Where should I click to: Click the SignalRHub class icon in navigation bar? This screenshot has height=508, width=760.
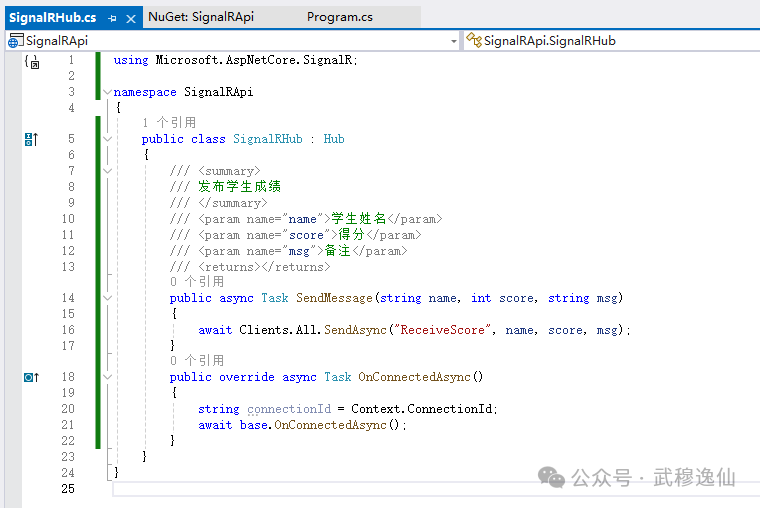click(x=474, y=40)
